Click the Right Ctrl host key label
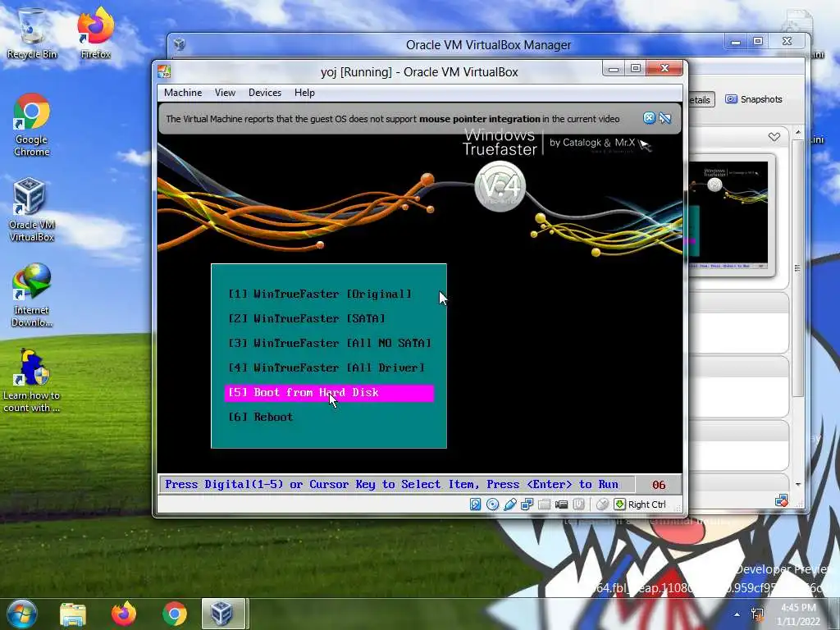 646,504
